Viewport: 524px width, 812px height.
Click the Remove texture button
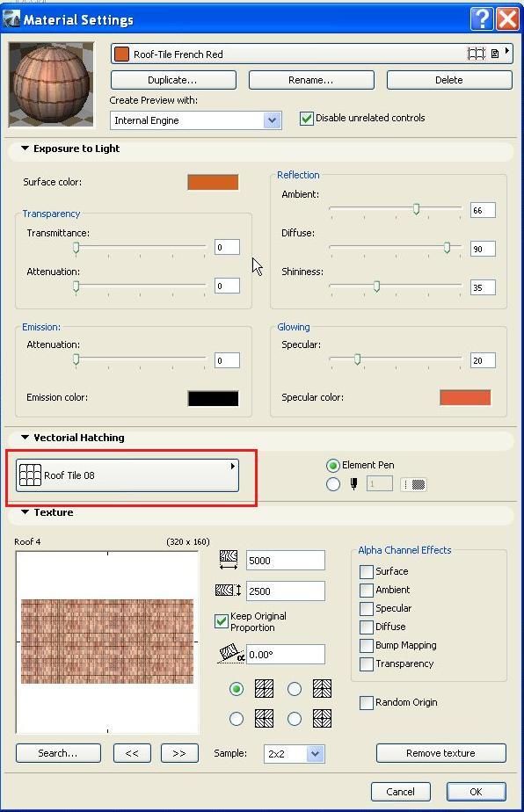click(441, 753)
